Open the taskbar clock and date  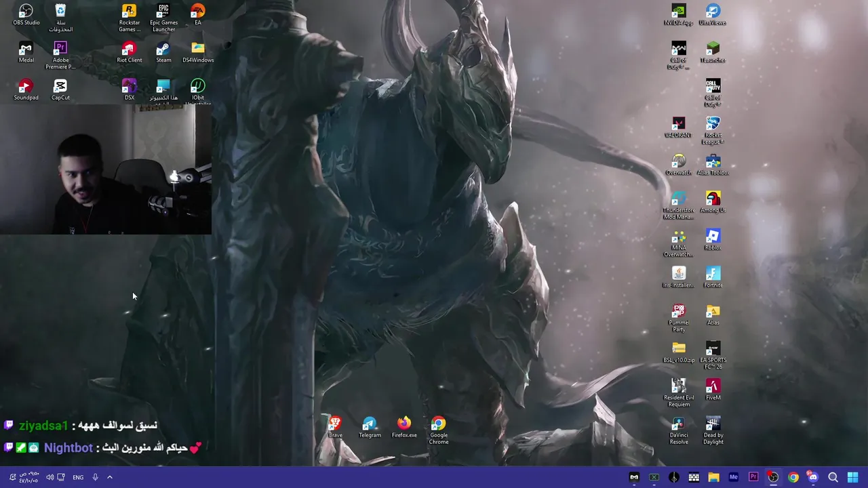[29, 477]
